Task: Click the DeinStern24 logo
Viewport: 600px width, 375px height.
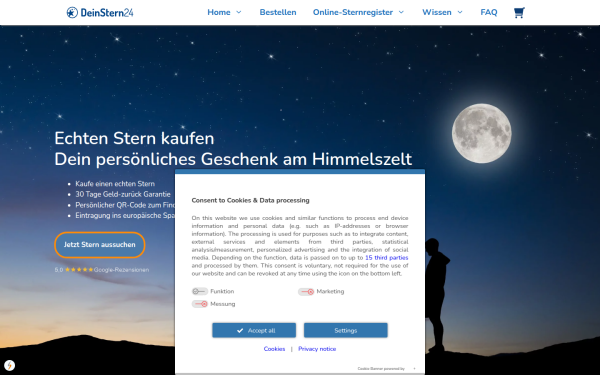Action: (x=100, y=13)
